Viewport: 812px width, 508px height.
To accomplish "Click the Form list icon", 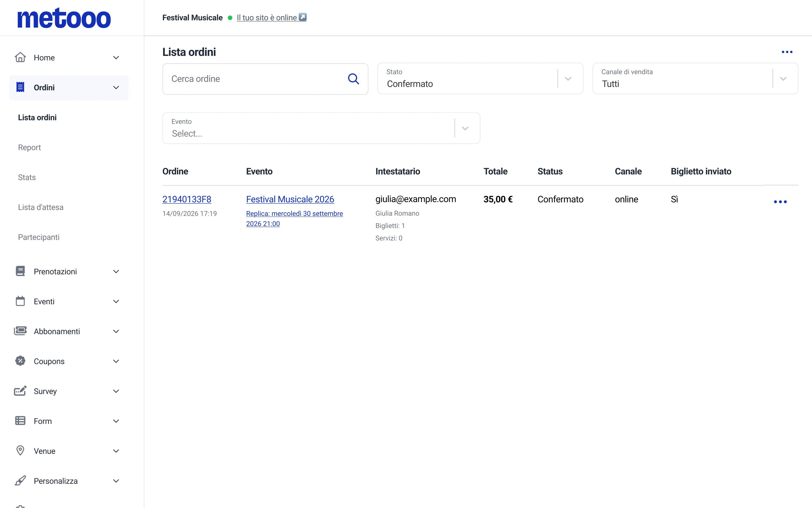I will 20,421.
